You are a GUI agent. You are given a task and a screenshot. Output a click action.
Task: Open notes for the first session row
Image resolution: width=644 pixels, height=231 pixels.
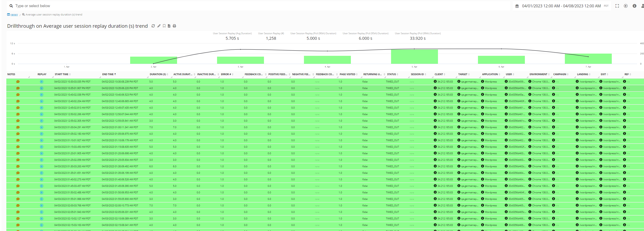click(18, 82)
